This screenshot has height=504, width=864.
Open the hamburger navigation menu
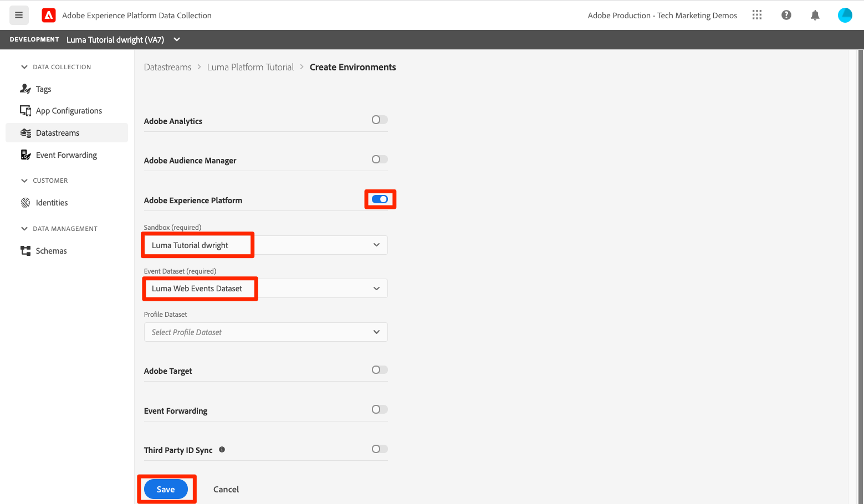19,16
